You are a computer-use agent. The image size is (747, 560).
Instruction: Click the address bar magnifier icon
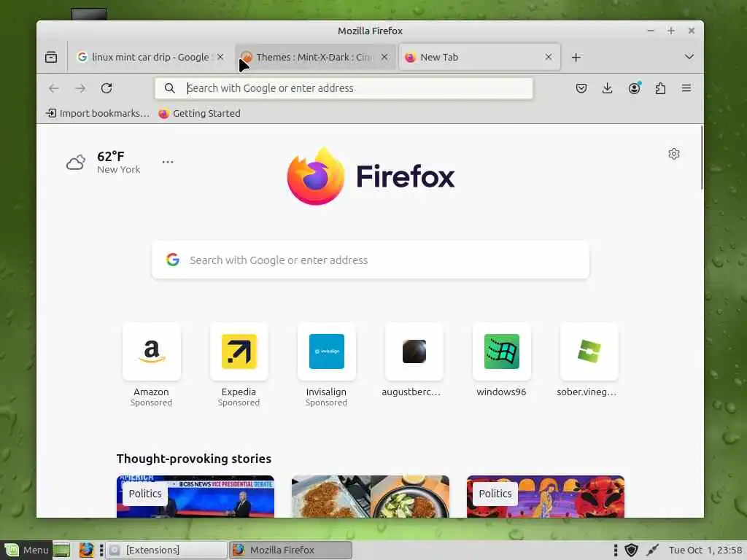[169, 88]
